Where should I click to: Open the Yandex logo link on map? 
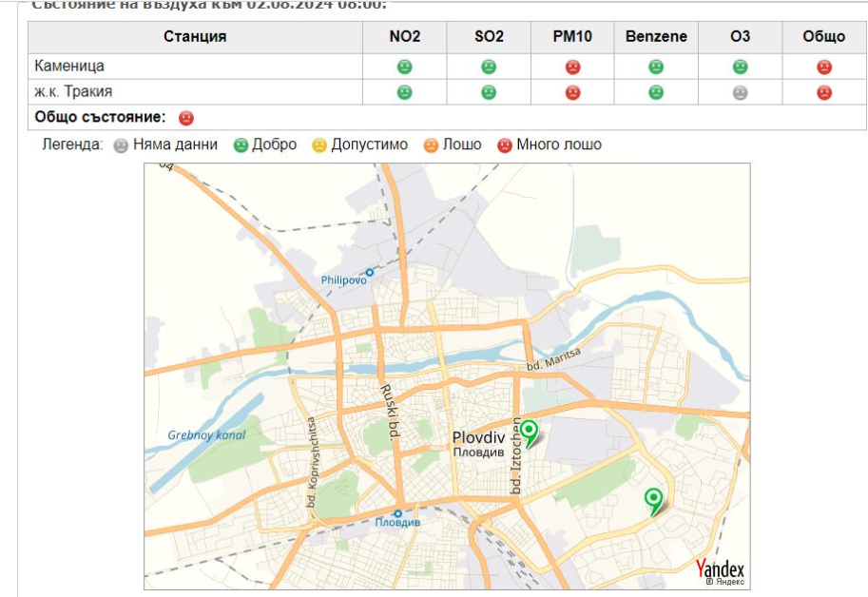pos(721,569)
